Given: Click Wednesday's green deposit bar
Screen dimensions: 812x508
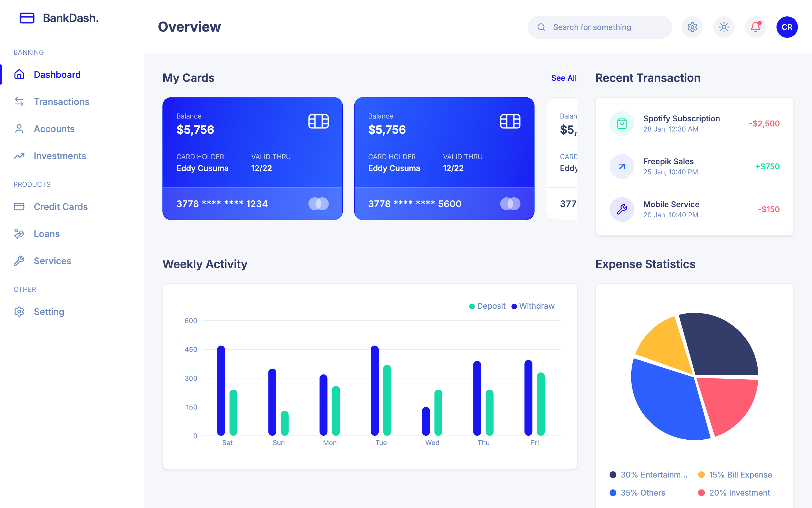Looking at the screenshot, I should pyautogui.click(x=438, y=413).
